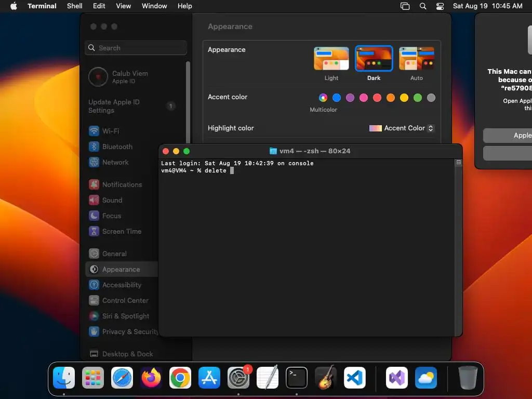Screen dimensions: 532x399
Task: Select the green accent color
Action: click(418, 98)
